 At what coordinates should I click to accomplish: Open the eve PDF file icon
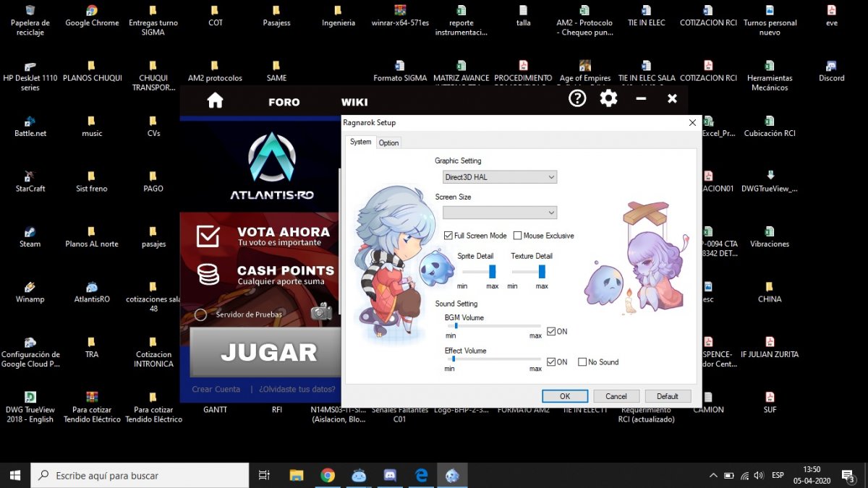(831, 11)
